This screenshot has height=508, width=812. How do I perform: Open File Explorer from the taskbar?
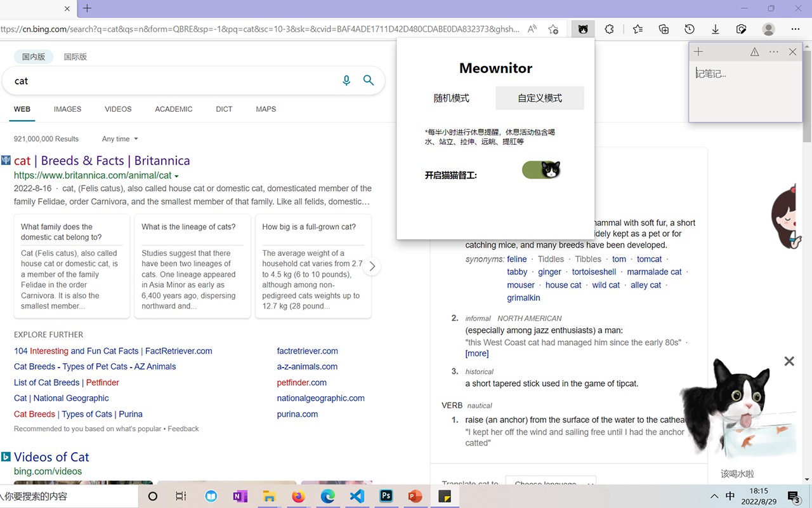point(270,497)
